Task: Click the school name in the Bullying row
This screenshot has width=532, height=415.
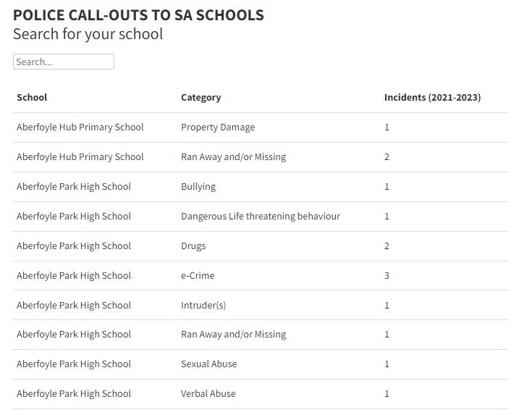Action: [74, 186]
